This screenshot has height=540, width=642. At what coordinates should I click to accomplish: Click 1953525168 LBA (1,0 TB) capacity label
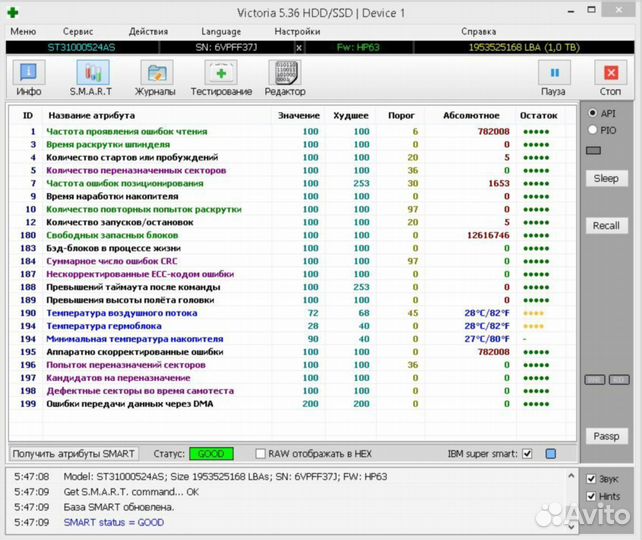pyautogui.click(x=524, y=47)
